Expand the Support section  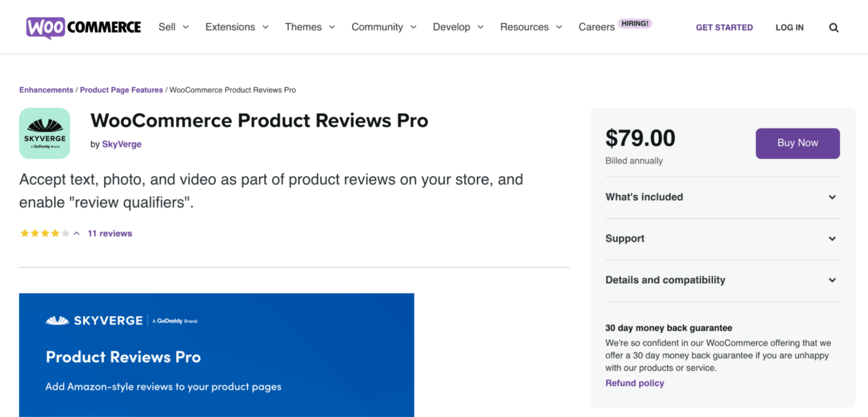click(x=722, y=239)
